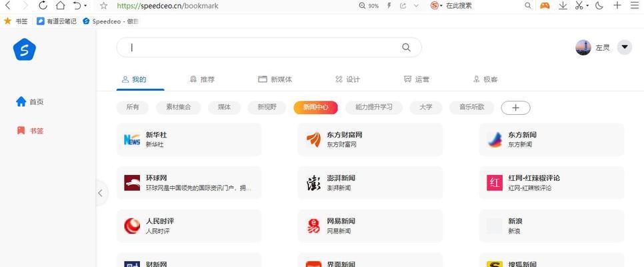Open 书签 in the bookmarks bar
The height and width of the screenshot is (267, 644).
pos(16,21)
